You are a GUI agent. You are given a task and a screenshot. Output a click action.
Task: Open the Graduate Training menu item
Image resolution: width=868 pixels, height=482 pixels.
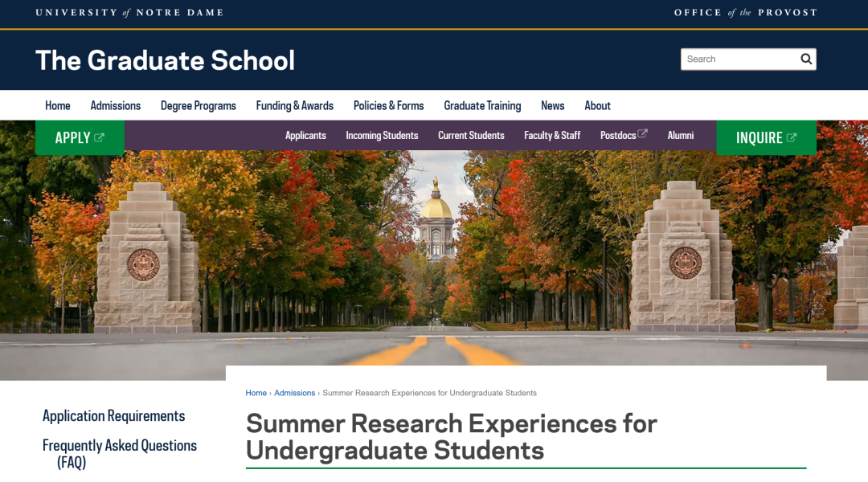pos(482,105)
